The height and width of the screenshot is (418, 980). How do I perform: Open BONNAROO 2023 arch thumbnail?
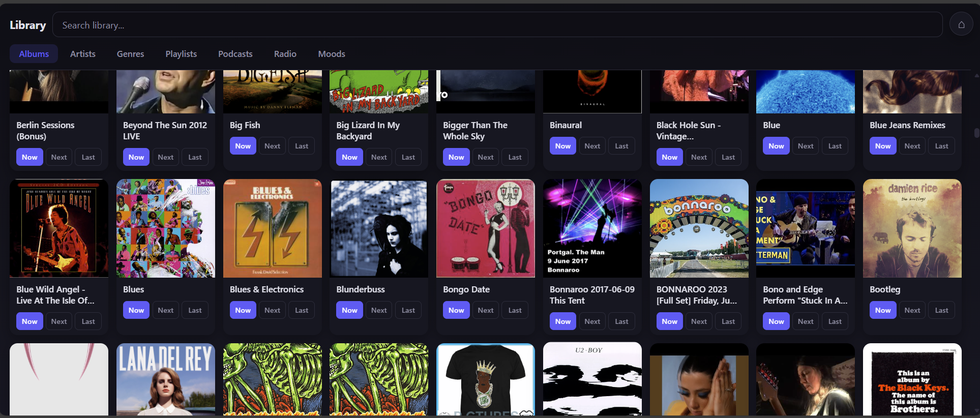point(699,228)
